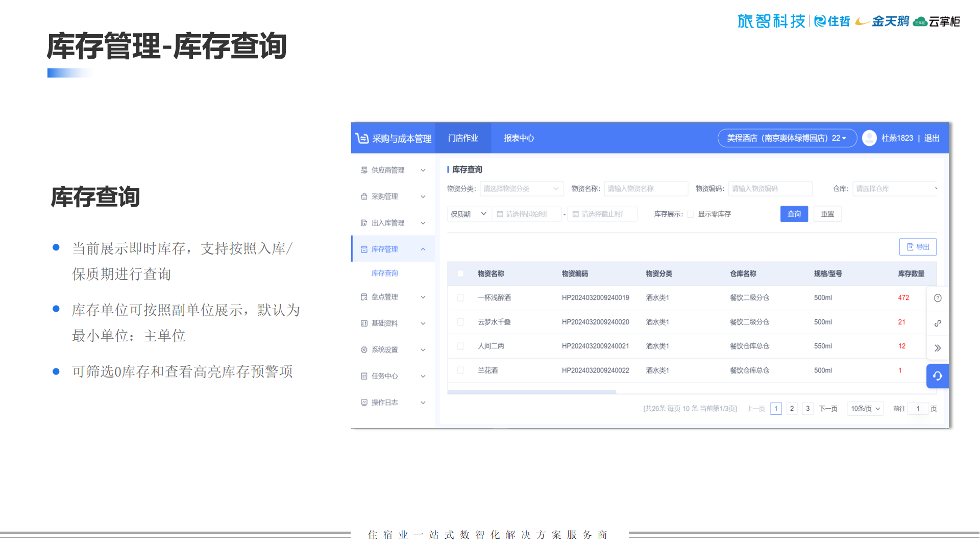Enable the 显示零库存 checkbox
980x551 pixels.
coord(690,214)
